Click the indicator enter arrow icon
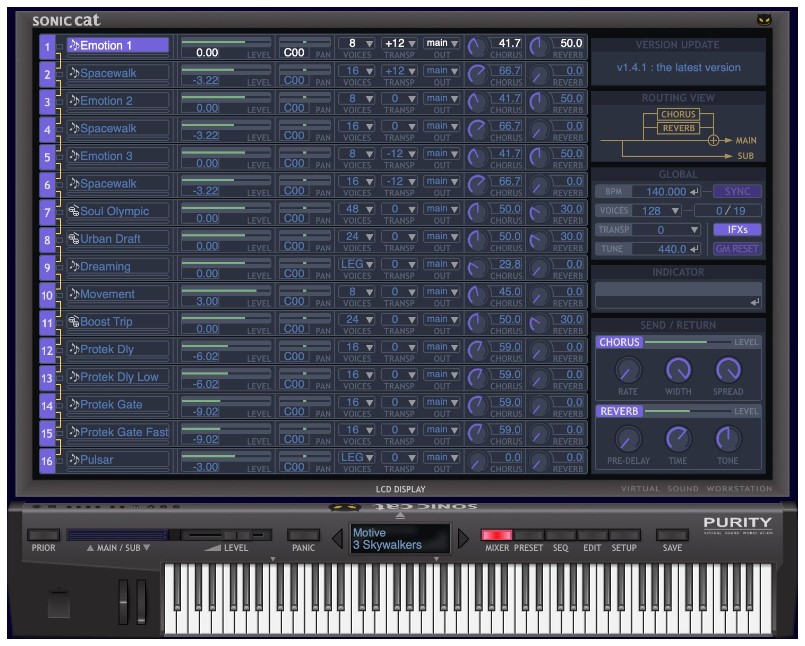Screen dimensions: 805x646 pos(754,302)
